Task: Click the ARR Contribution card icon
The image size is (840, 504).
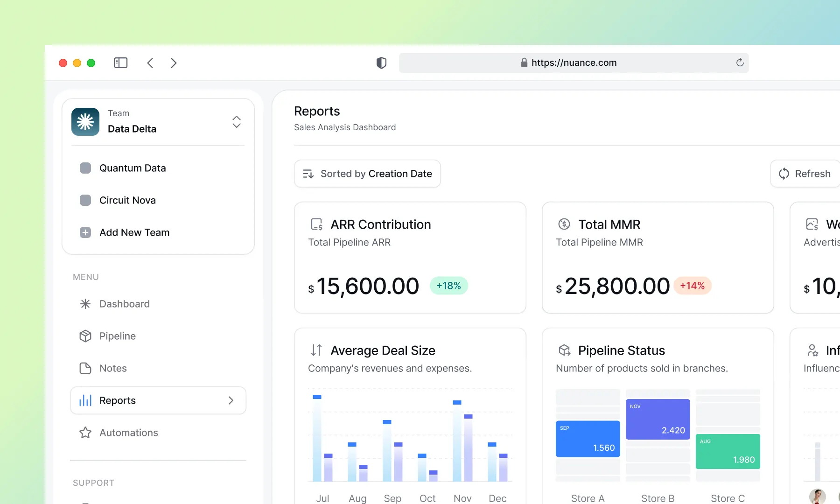Action: pyautogui.click(x=317, y=224)
